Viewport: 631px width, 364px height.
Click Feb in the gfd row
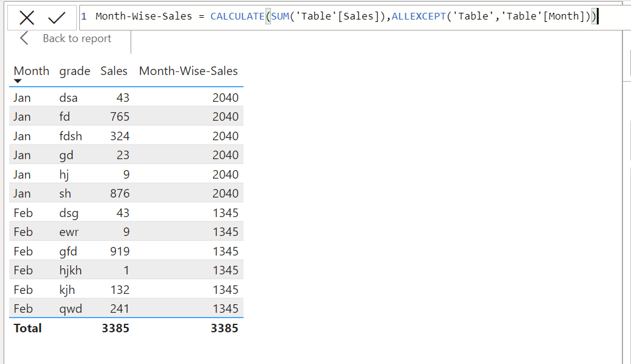pyautogui.click(x=23, y=251)
